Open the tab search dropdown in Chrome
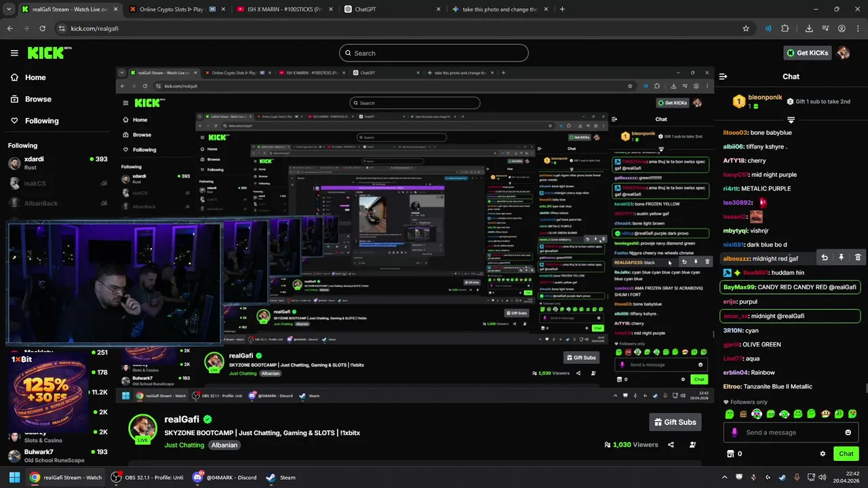 [9, 9]
